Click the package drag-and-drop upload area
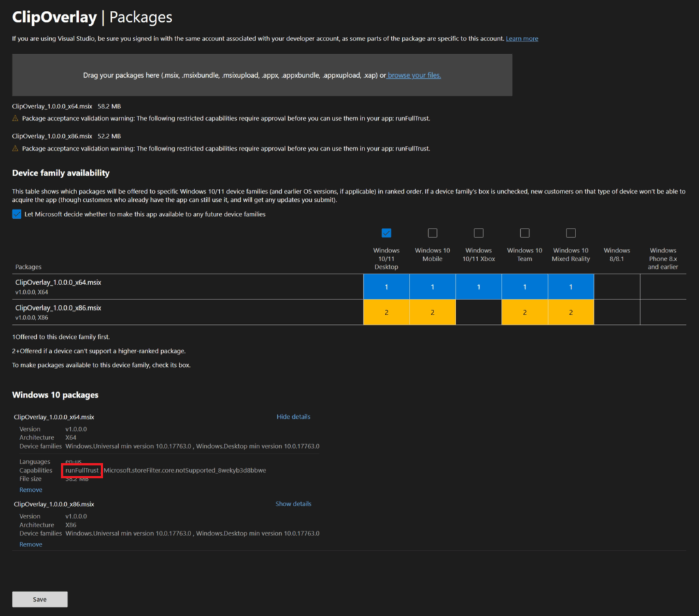This screenshot has width=699, height=616. [x=262, y=75]
